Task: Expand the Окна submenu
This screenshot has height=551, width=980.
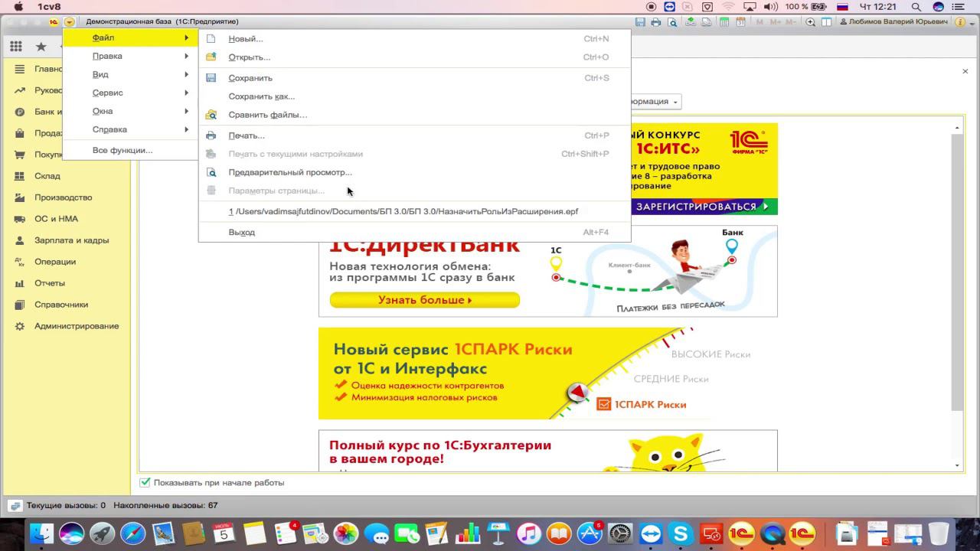Action: coord(130,111)
